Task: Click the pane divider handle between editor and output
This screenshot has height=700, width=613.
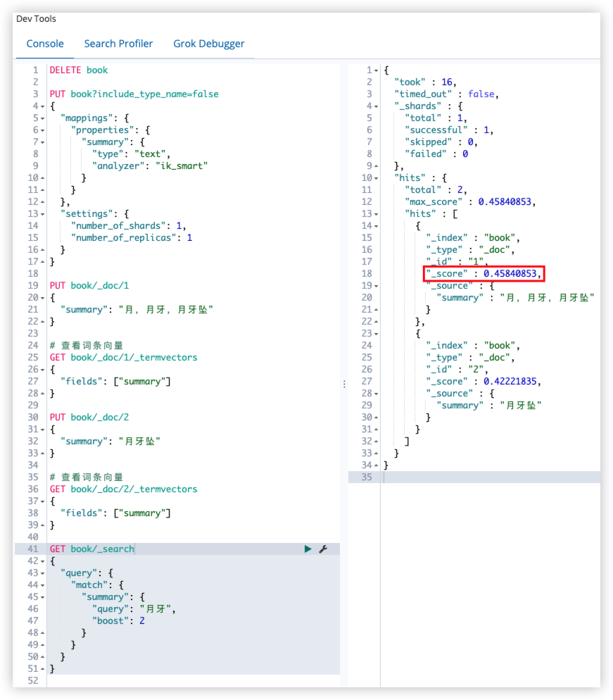Action: pos(344,384)
